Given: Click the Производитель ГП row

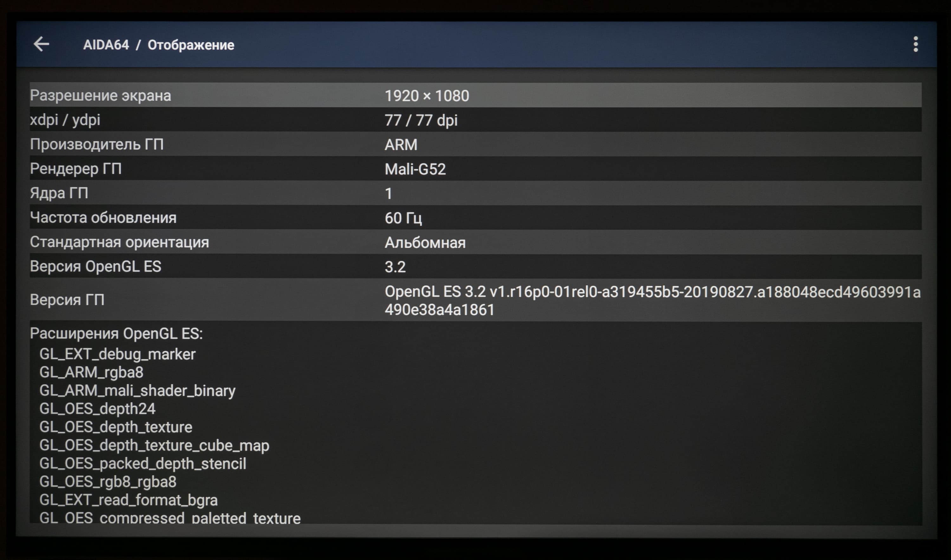Looking at the screenshot, I should [475, 144].
